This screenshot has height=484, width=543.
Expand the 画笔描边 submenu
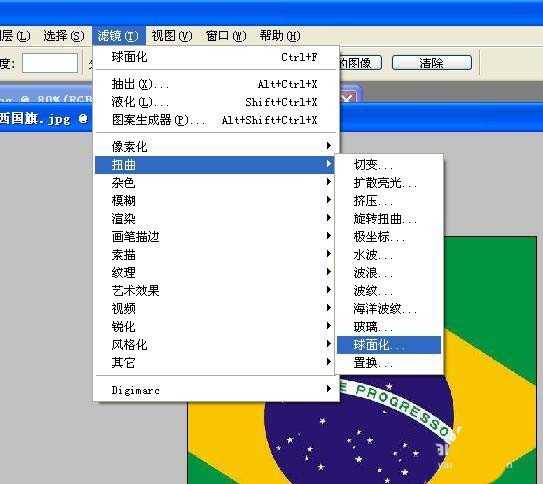[x=215, y=236]
